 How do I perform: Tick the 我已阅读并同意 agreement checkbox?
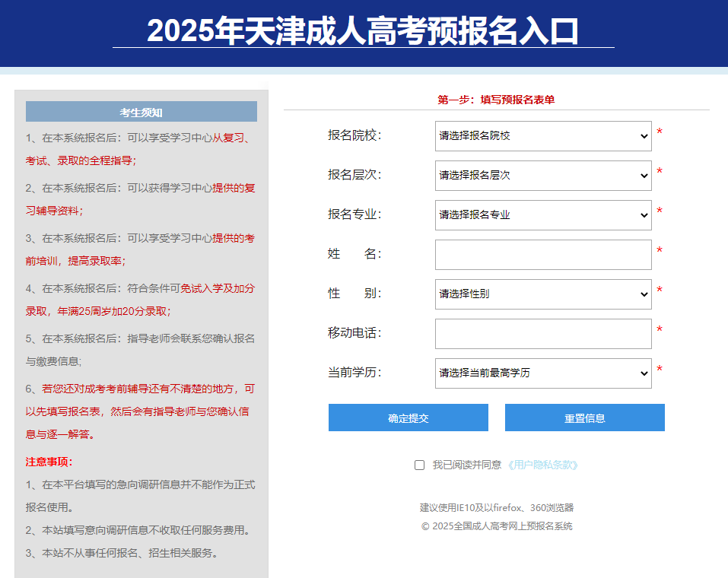click(x=419, y=465)
